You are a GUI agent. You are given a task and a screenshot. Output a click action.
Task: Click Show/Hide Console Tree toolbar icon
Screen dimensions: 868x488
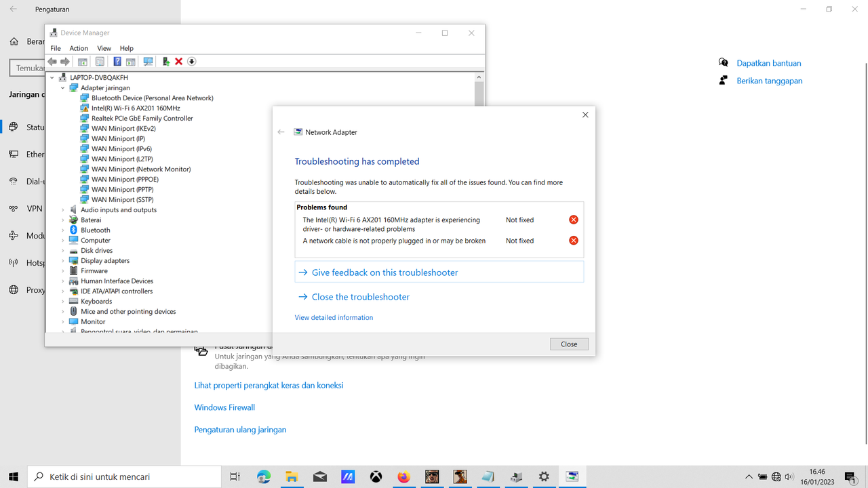coord(83,62)
